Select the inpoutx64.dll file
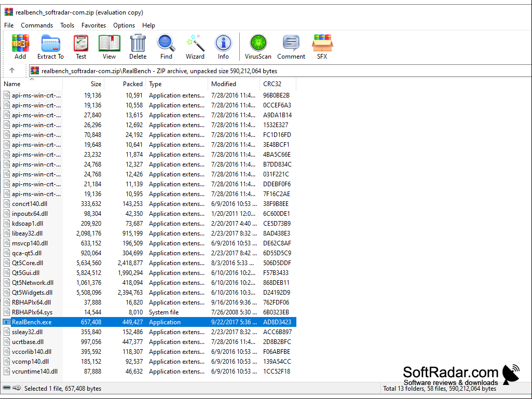The width and height of the screenshot is (532, 399). tap(30, 214)
